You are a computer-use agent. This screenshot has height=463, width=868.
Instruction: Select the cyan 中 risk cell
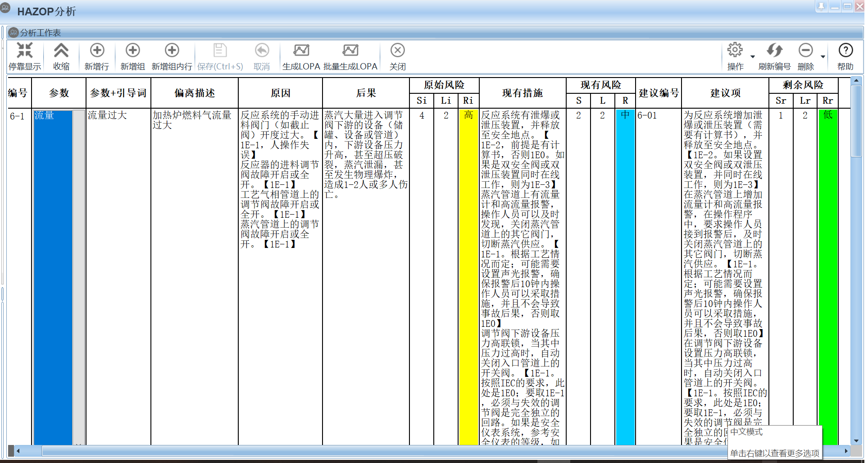click(625, 277)
